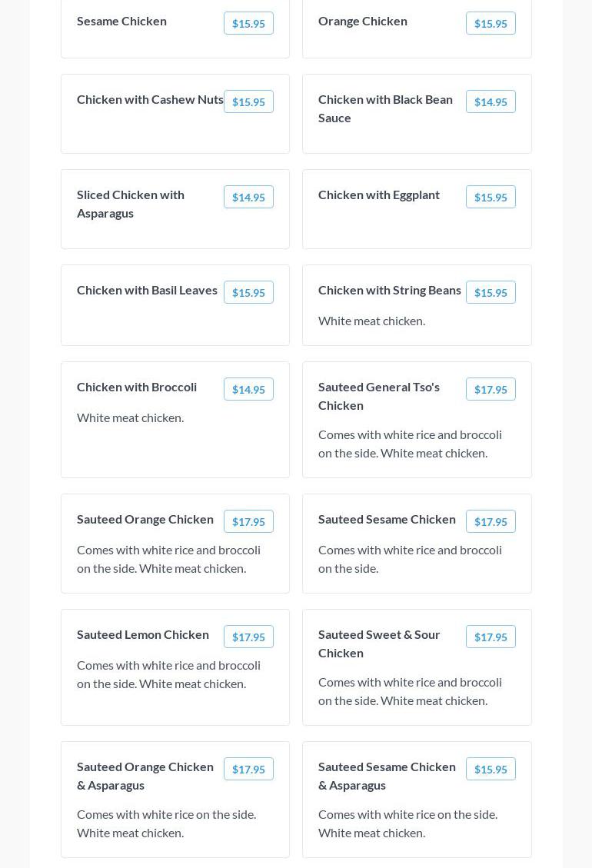Image resolution: width=592 pixels, height=868 pixels.
Task: Click the Sesame Chicken $15.95 price button
Action: click(x=248, y=23)
